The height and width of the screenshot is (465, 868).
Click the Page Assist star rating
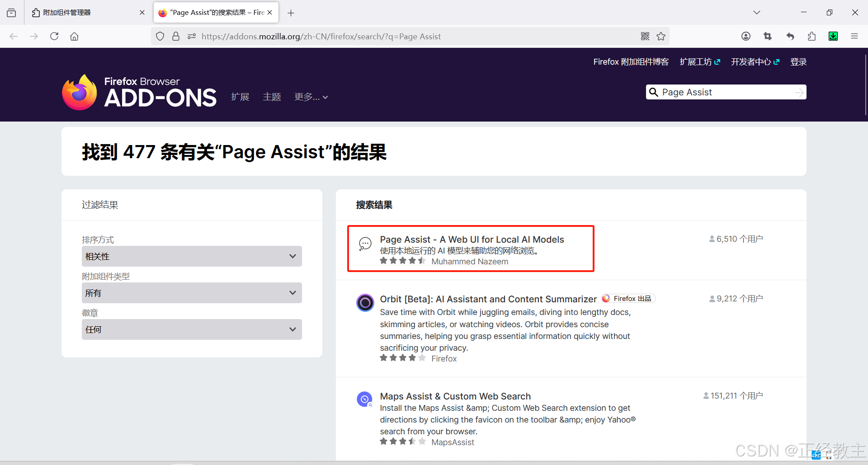[x=403, y=261]
